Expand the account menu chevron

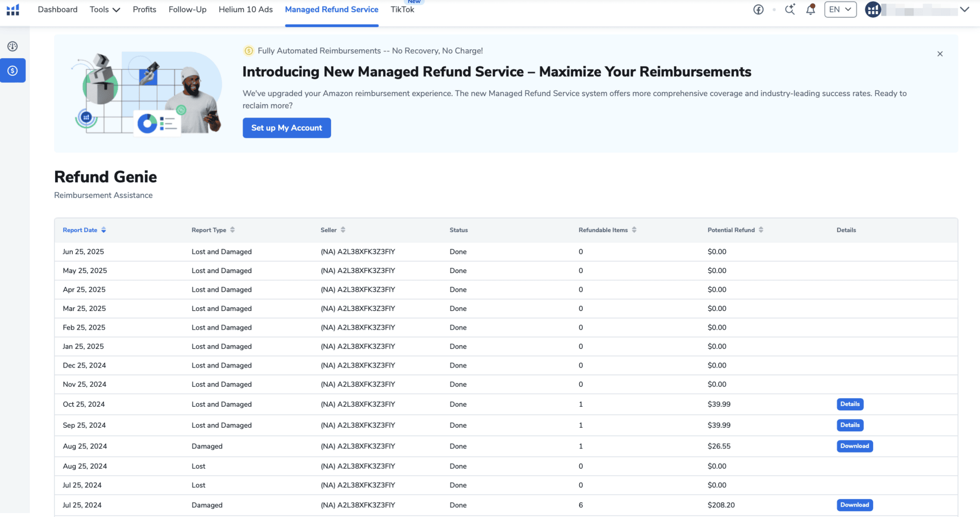tap(964, 9)
